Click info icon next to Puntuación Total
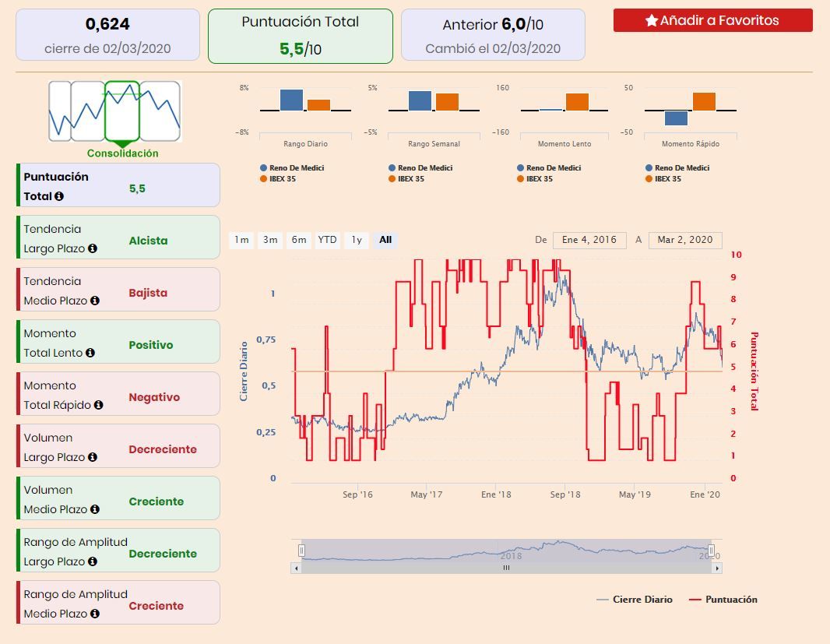The image size is (830, 644). pyautogui.click(x=59, y=197)
